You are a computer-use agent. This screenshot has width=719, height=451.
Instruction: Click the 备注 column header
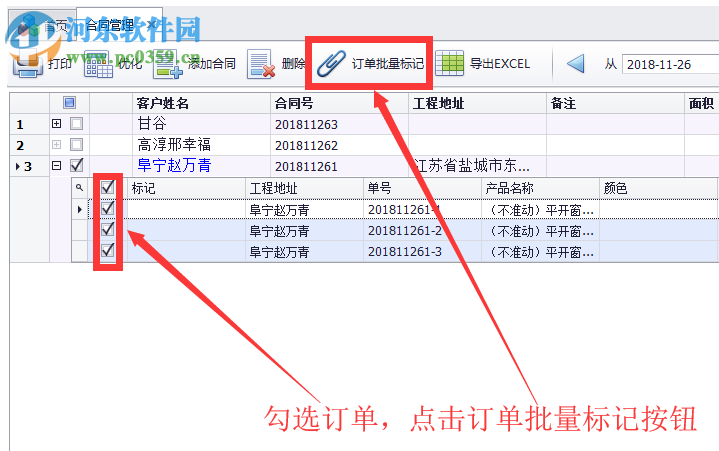pos(615,103)
